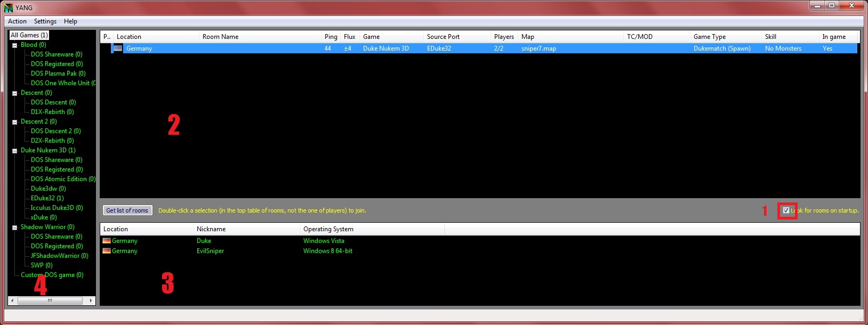Select SWP (0) tree item
The image size is (868, 325).
42,265
